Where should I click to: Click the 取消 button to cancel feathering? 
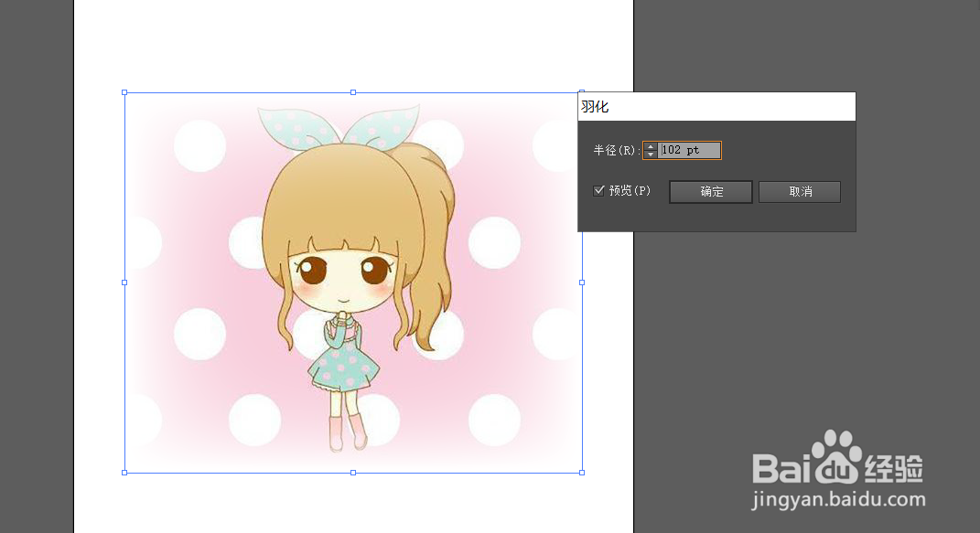[x=800, y=192]
